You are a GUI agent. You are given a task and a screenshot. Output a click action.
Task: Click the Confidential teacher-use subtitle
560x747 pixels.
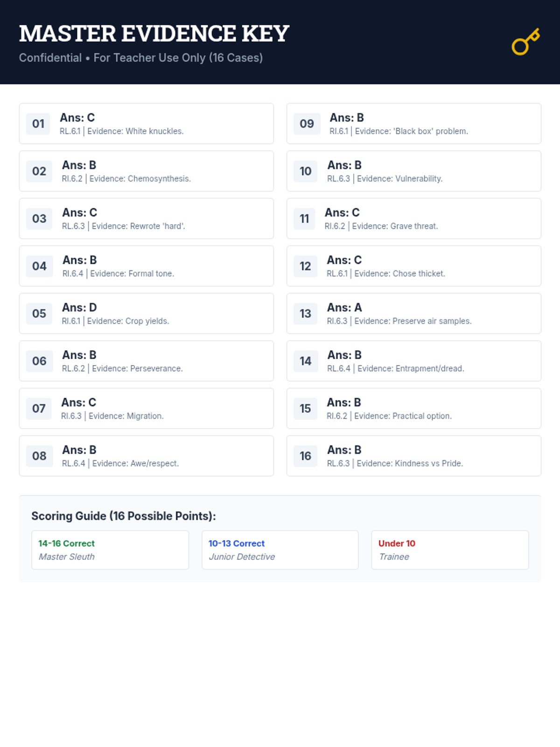(141, 58)
